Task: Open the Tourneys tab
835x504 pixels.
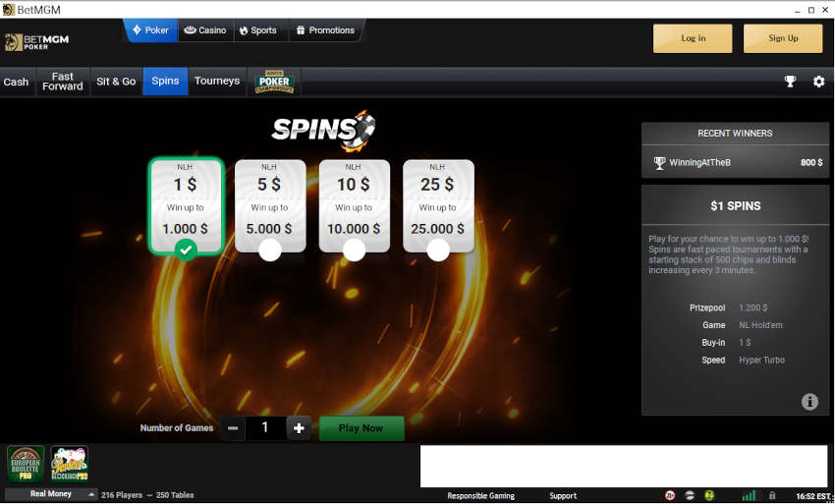Action: coord(217,82)
